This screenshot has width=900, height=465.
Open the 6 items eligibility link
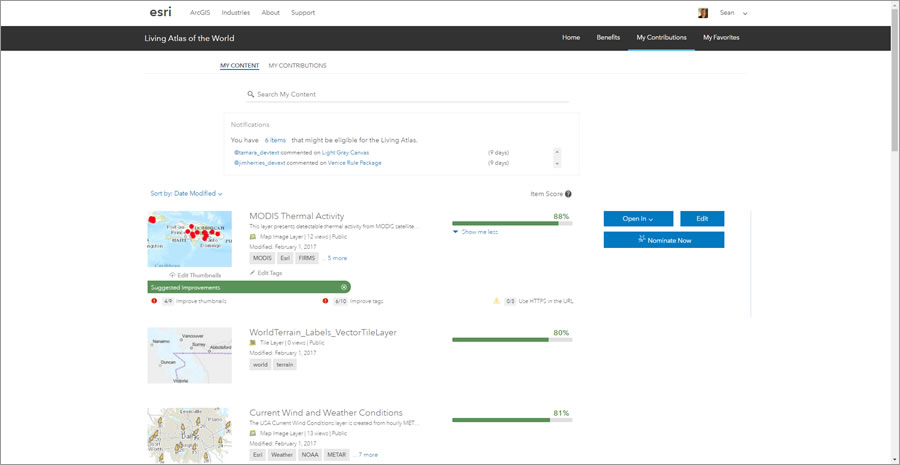(x=275, y=140)
